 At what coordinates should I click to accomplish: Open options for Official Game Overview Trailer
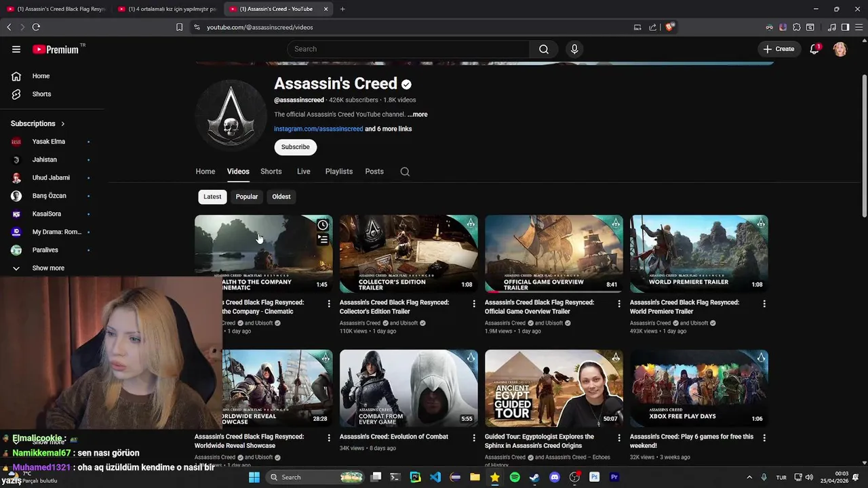click(619, 304)
